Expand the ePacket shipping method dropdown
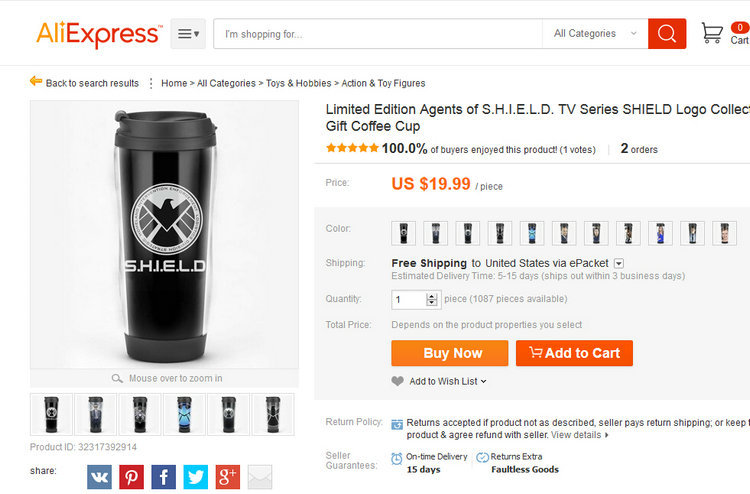The height and width of the screenshot is (494, 750). pyautogui.click(x=618, y=263)
